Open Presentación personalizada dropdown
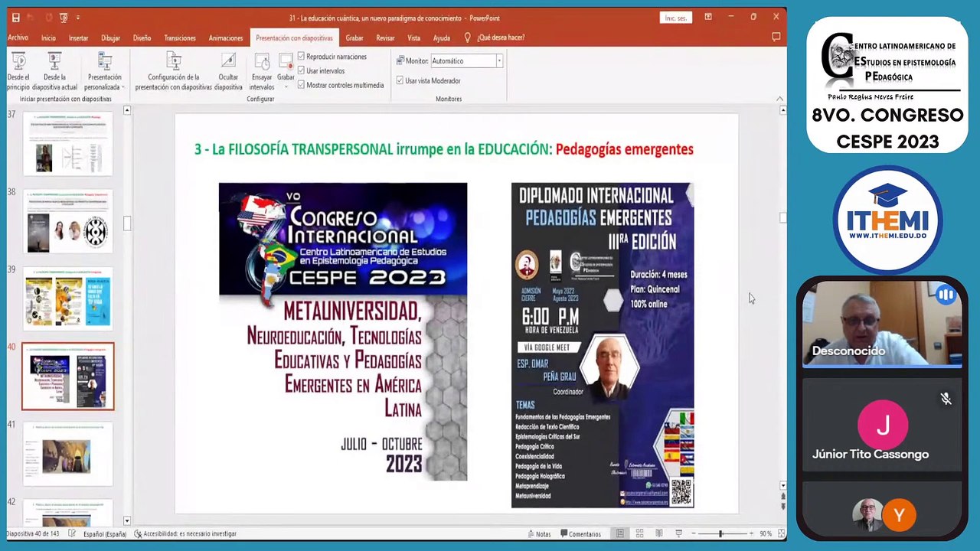Viewport: 980px width, 551px height. [x=105, y=72]
